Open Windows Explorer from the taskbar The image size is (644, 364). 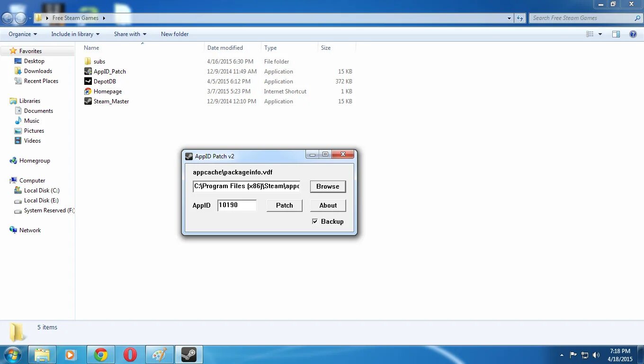coord(42,355)
